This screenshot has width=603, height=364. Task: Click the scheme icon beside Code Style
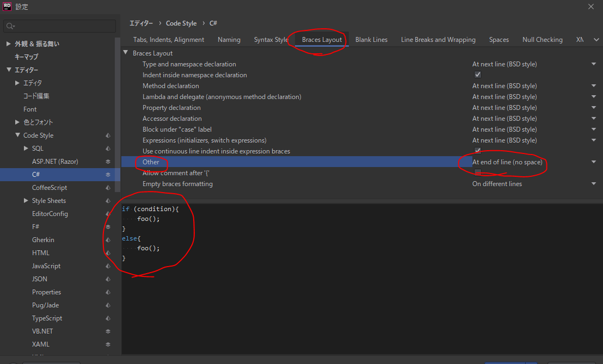(x=108, y=135)
